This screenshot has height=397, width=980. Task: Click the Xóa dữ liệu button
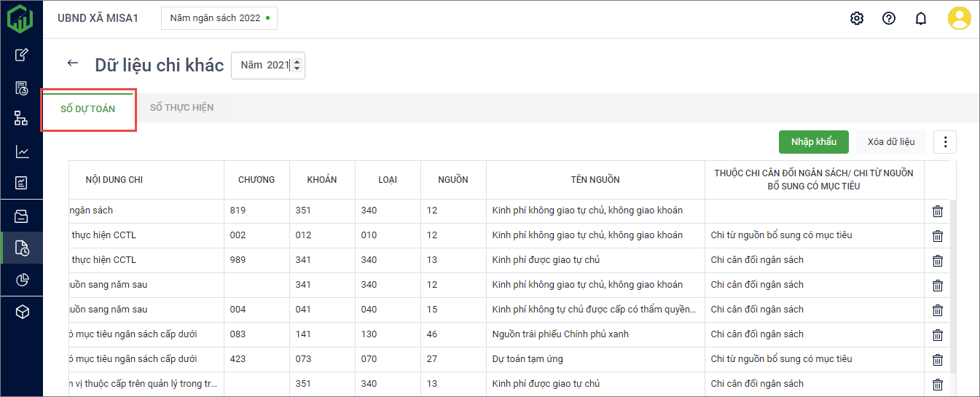pos(890,142)
